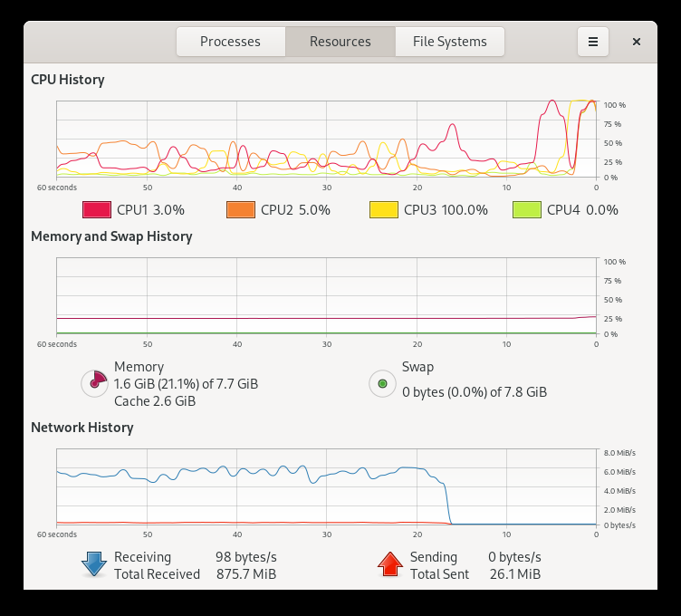Open the File Systems tab
The height and width of the screenshot is (616, 681).
click(449, 42)
